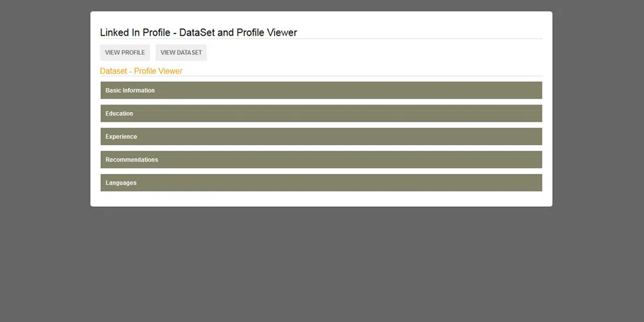Expand the Education accordion panel
The image size is (644, 322).
tap(321, 114)
